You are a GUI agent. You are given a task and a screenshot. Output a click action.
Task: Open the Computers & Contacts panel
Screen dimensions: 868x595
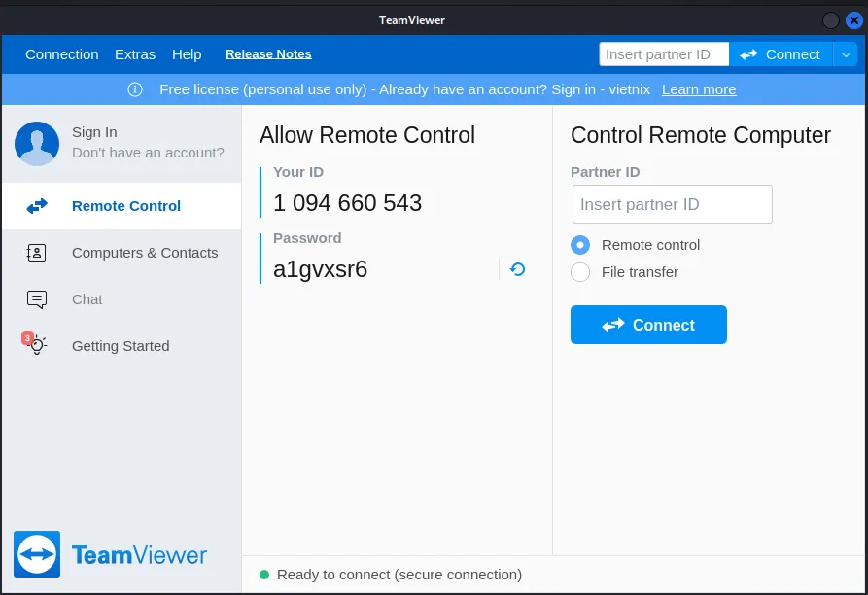(145, 252)
